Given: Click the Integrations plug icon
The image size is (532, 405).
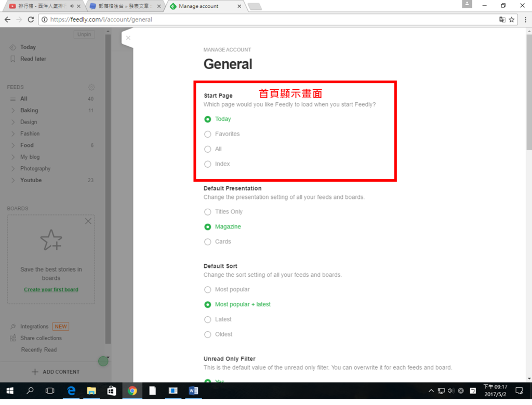Looking at the screenshot, I should tap(13, 326).
